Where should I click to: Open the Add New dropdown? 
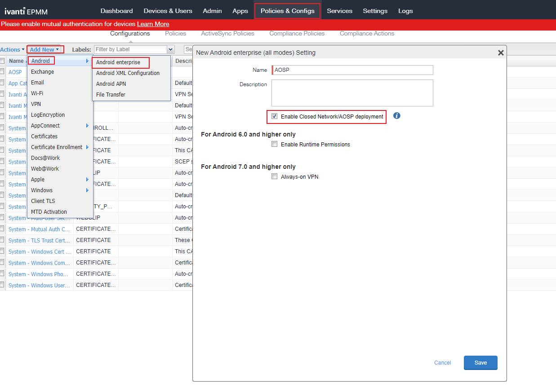click(44, 50)
